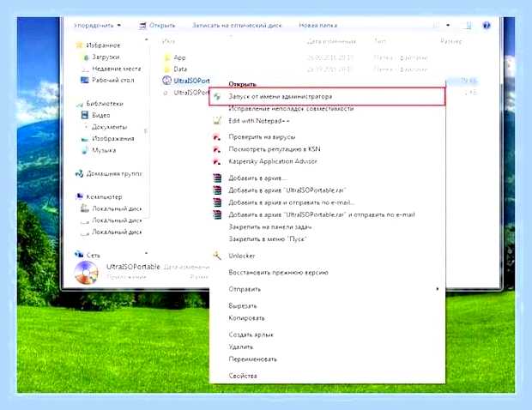Open the Упорядочить dropdown menu
The width and height of the screenshot is (532, 410).
97,26
